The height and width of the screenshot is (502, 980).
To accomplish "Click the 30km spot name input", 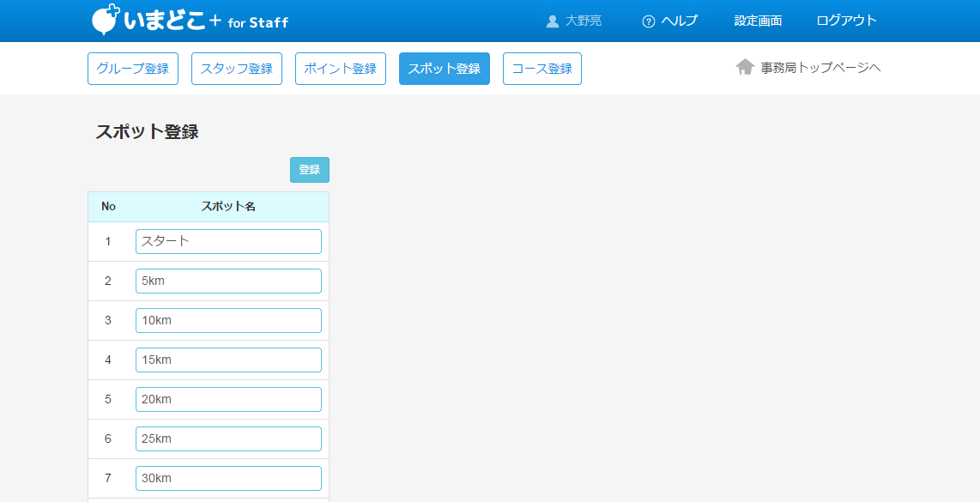I will [x=228, y=478].
